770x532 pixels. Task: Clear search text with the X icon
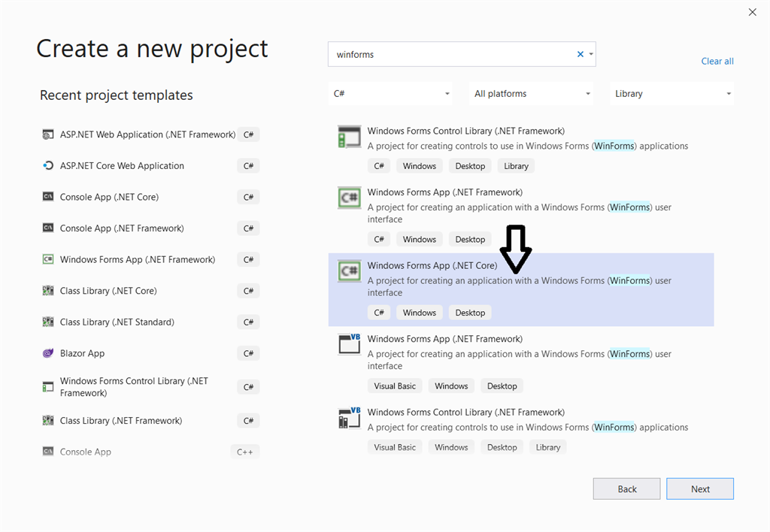click(580, 54)
